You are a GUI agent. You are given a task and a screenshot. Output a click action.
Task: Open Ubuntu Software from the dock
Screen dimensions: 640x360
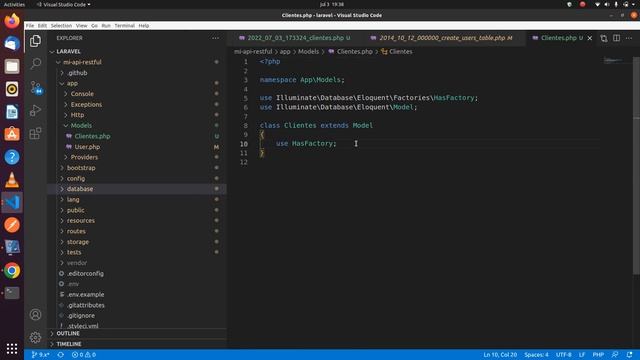[12, 134]
